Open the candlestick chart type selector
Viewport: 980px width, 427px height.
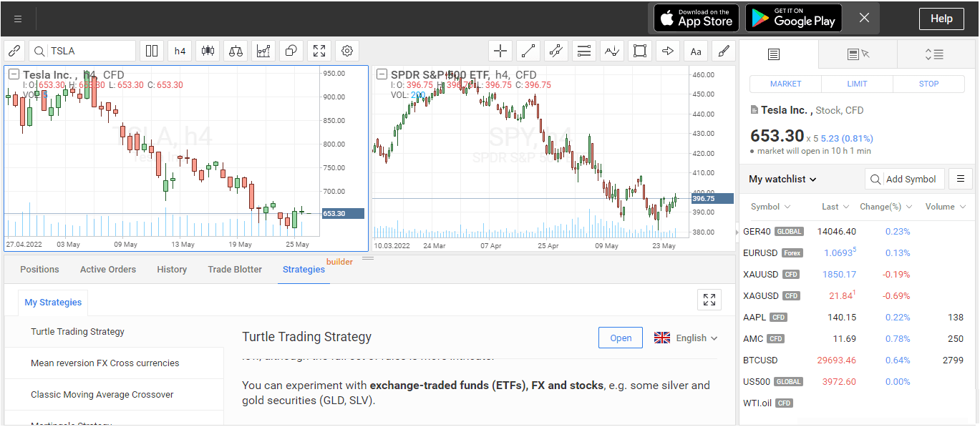click(208, 51)
